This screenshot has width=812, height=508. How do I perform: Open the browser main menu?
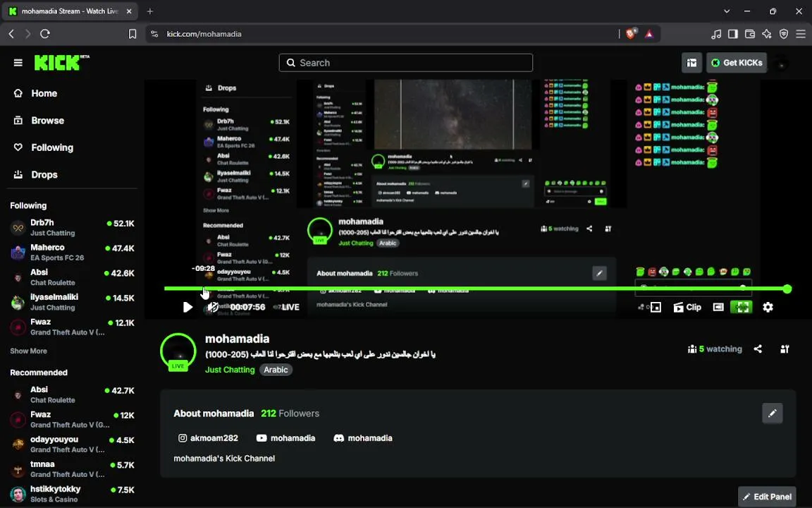[x=801, y=34]
